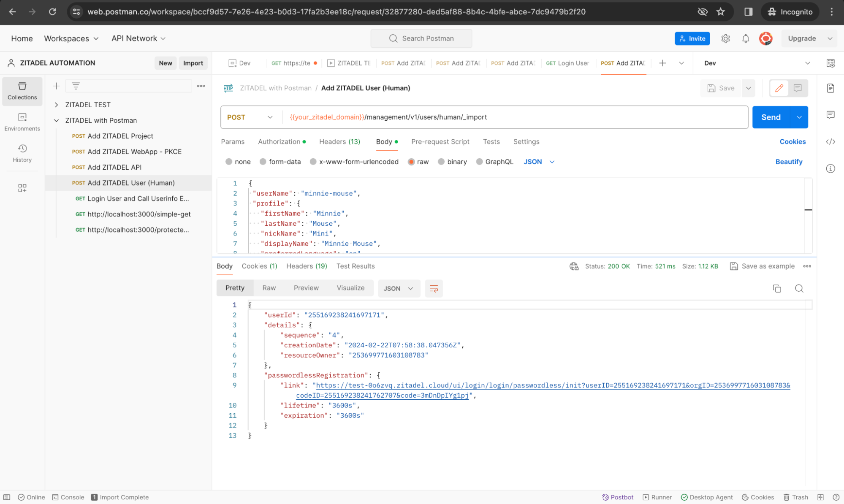
Task: Open the code snippet icon in right sidebar
Action: 830,142
